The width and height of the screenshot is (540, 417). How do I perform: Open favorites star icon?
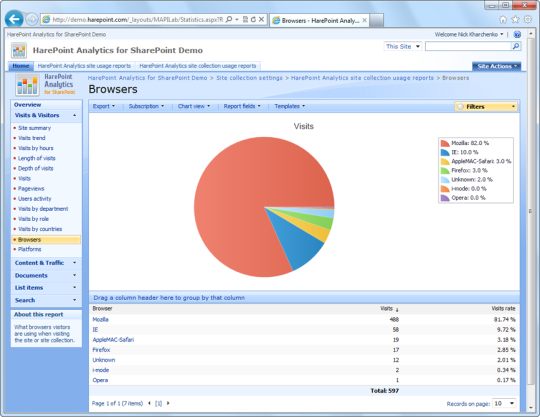tap(515, 20)
